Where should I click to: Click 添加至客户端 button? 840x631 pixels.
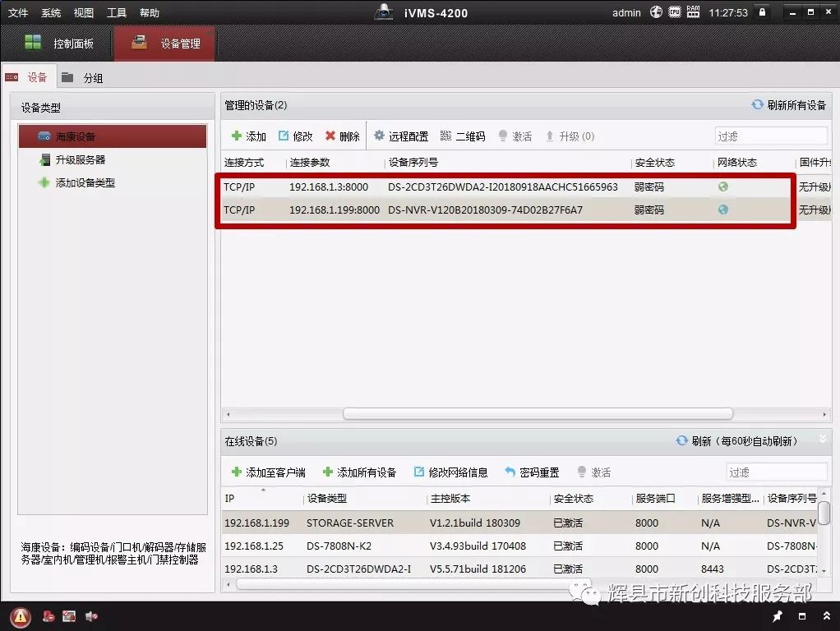(269, 472)
